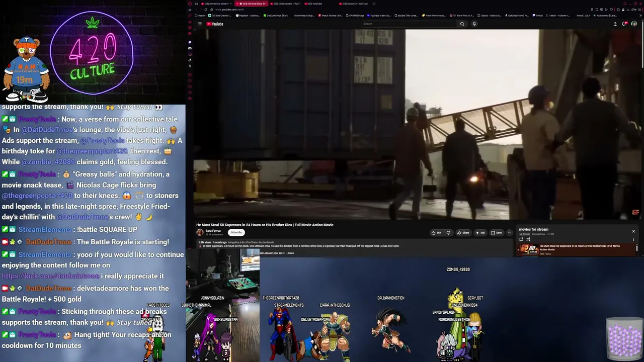The image size is (644, 362).
Task: Open the TikTok icon in the browser sidebar
Action: tap(190, 60)
